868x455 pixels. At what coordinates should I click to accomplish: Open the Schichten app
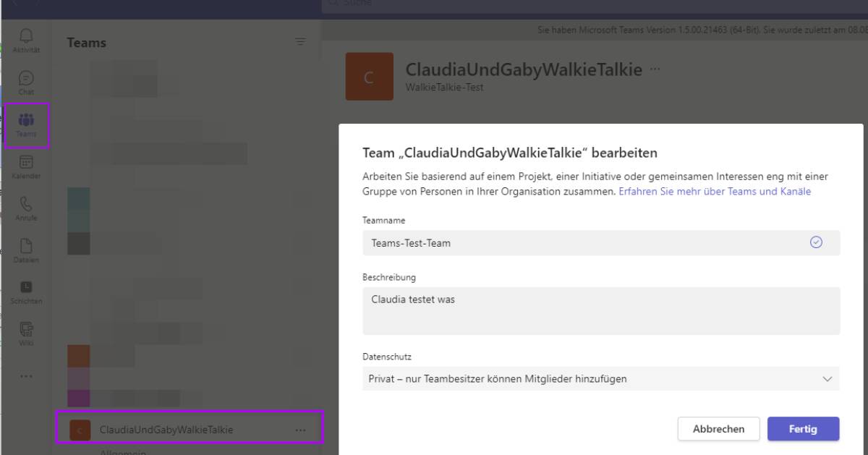pyautogui.click(x=26, y=290)
